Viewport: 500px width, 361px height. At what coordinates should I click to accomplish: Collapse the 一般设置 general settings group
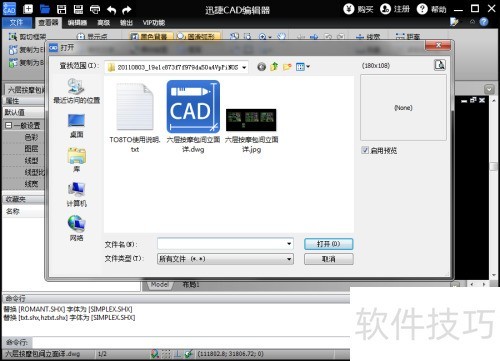[x=9, y=125]
